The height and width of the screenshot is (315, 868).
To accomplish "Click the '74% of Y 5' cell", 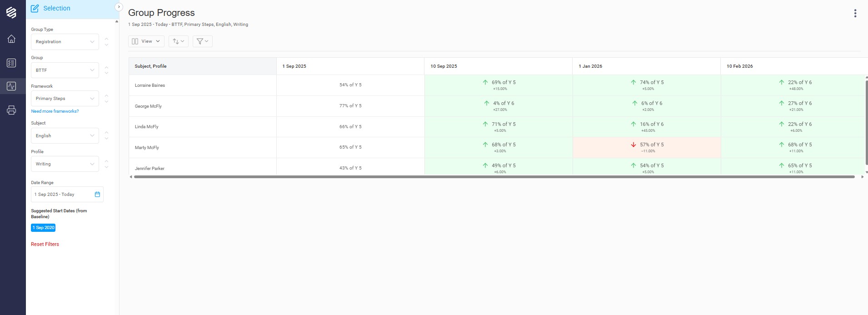I will 647,85.
